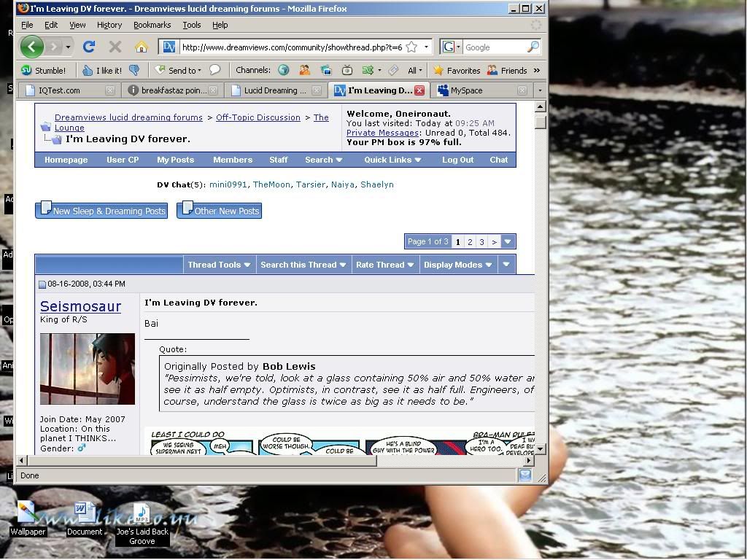Click the status bar mail icon
747x560 pixels.
(x=525, y=475)
